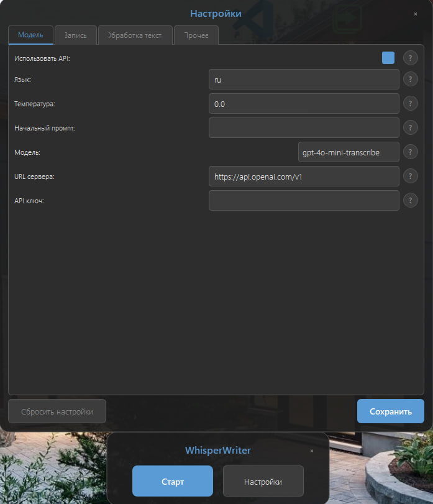Image resolution: width=433 pixels, height=504 pixels.
Task: Open the gpt-4o-mini-transcribe model dropdown
Action: (x=349, y=152)
